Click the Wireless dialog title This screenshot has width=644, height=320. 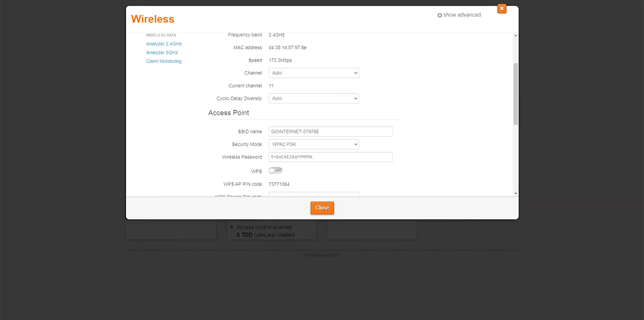[x=152, y=19]
